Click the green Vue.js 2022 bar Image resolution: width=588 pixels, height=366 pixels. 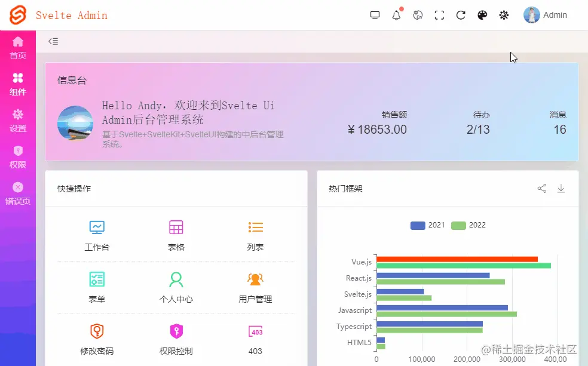464,266
